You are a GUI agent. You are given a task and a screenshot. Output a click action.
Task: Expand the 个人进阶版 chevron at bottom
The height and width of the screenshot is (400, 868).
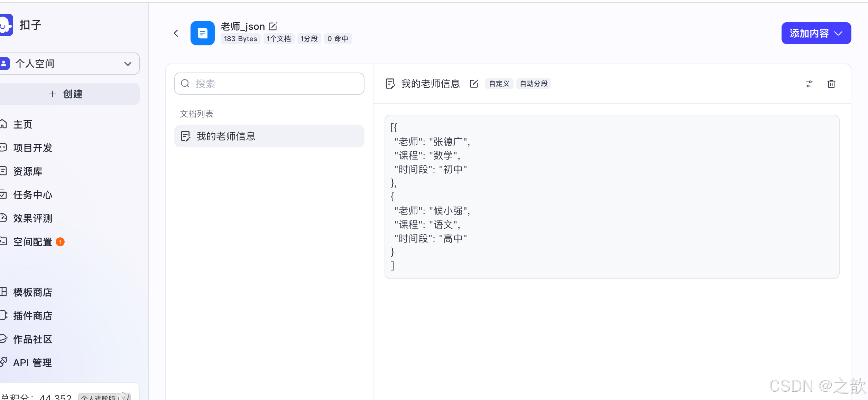(x=123, y=397)
